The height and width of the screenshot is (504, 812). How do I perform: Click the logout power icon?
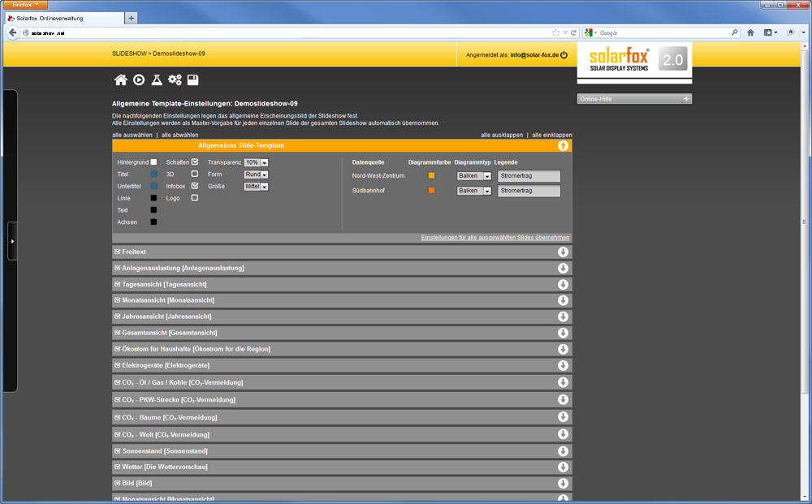[x=564, y=55]
